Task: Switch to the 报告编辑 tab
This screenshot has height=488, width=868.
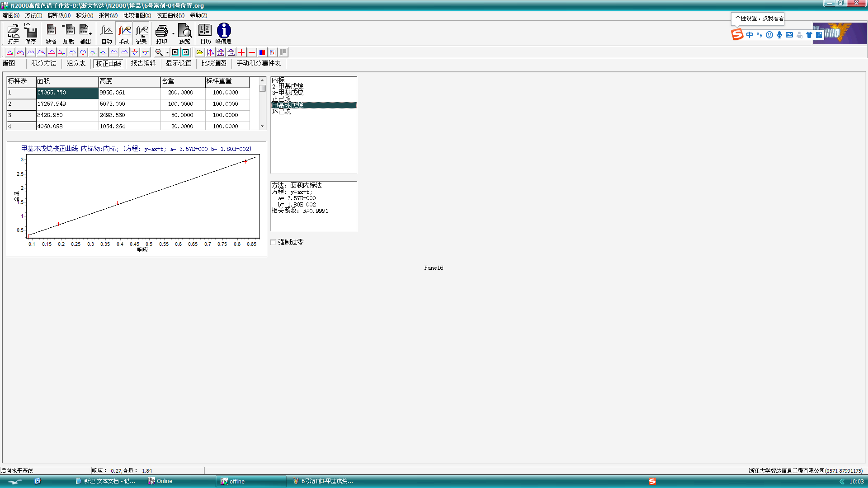Action: (143, 63)
